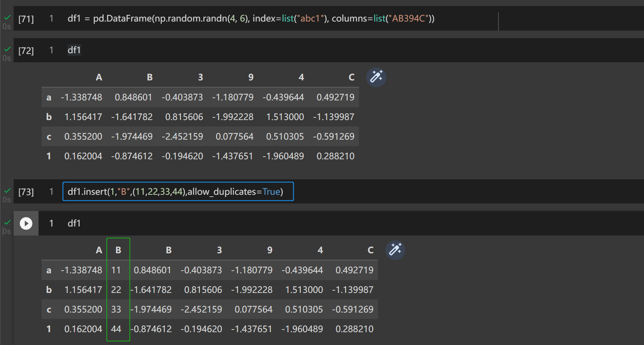Click value 44 in inserted B column

click(x=116, y=329)
